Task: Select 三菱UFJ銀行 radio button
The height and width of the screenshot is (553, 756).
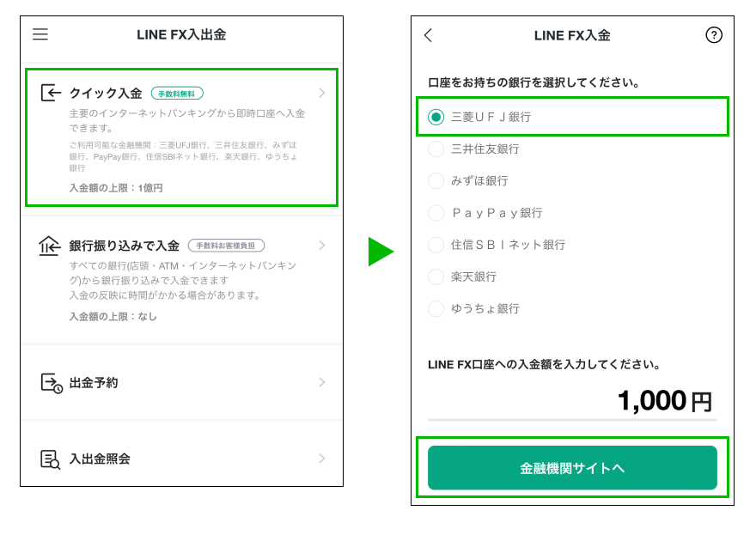Action: coord(436,117)
